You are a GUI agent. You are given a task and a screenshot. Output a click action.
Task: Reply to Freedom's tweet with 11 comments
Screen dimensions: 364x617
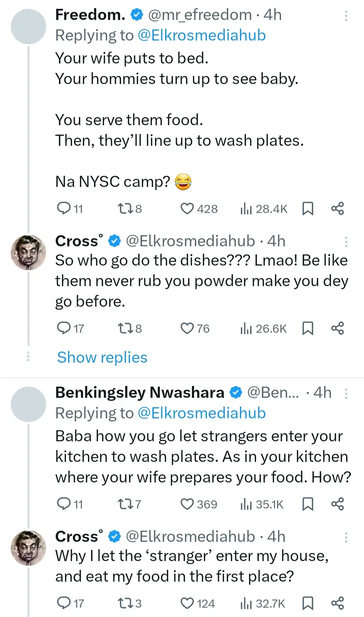[64, 208]
